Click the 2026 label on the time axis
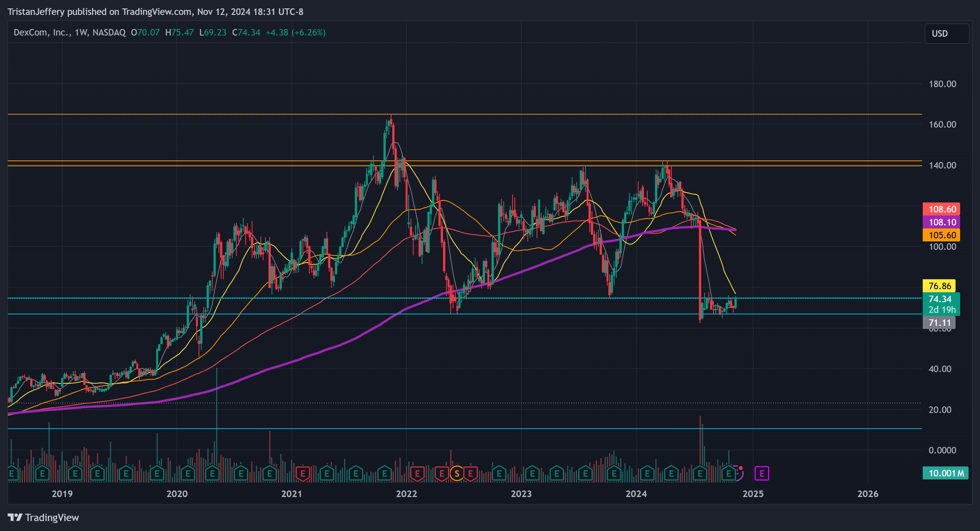980x531 pixels. (868, 494)
